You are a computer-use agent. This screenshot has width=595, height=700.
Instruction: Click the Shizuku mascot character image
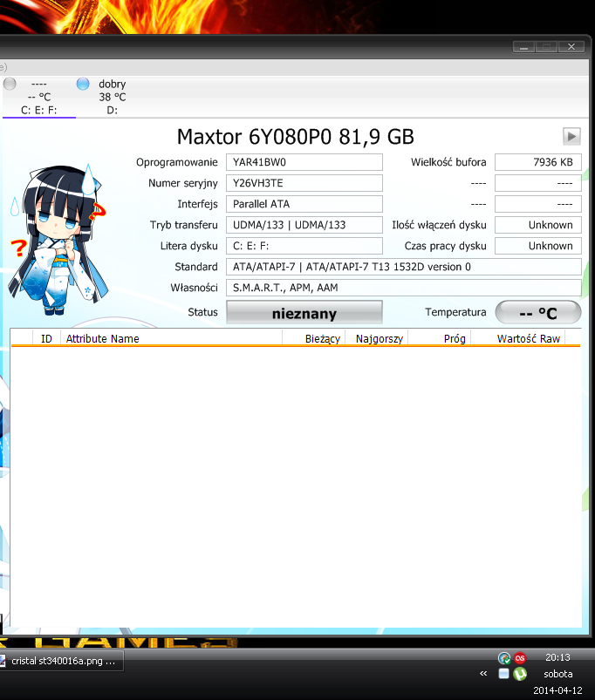(58, 240)
